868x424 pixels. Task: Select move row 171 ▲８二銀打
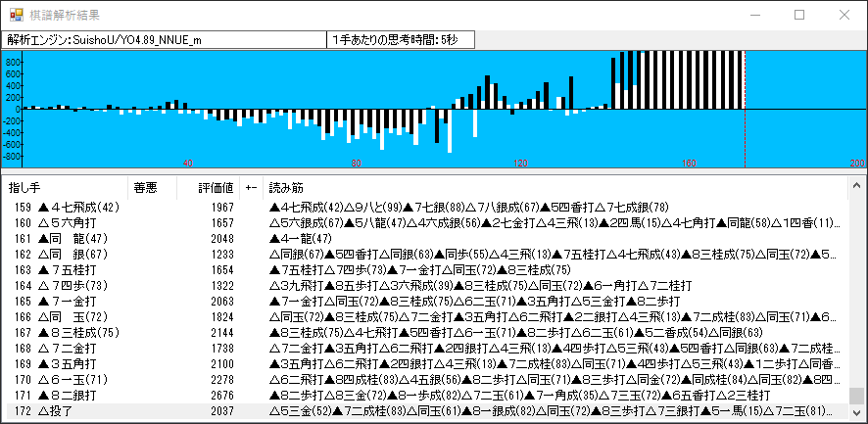click(425, 396)
